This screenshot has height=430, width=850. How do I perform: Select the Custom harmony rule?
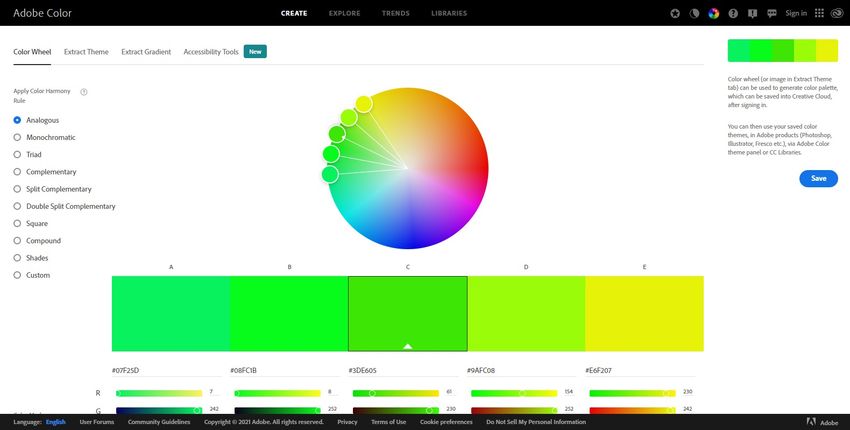32,275
